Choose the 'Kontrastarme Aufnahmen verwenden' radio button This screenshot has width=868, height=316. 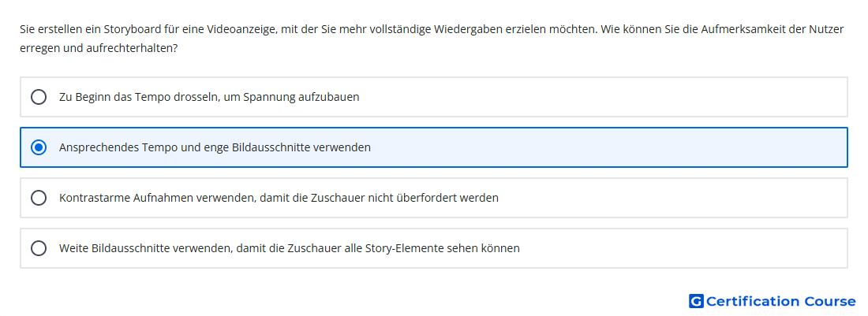click(38, 198)
